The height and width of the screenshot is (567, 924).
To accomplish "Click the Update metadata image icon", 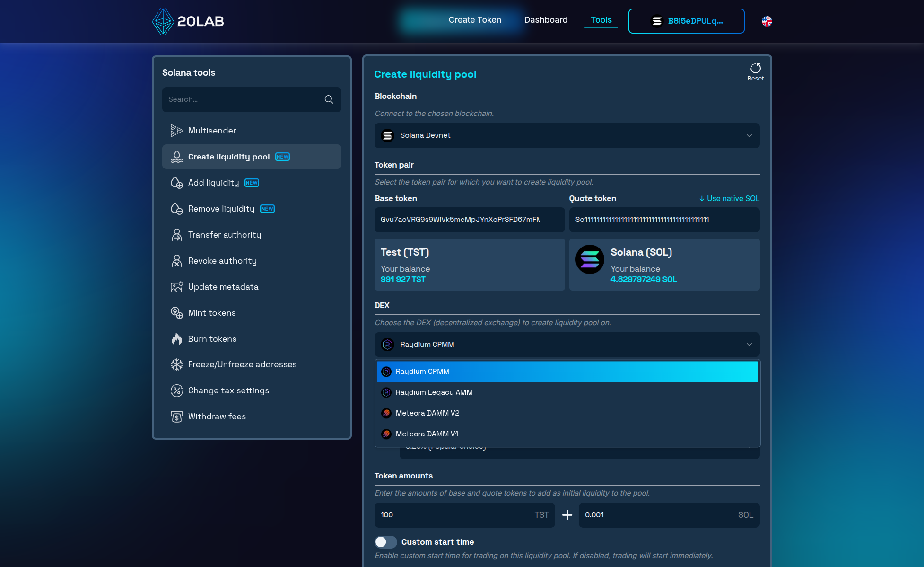I will 176,287.
